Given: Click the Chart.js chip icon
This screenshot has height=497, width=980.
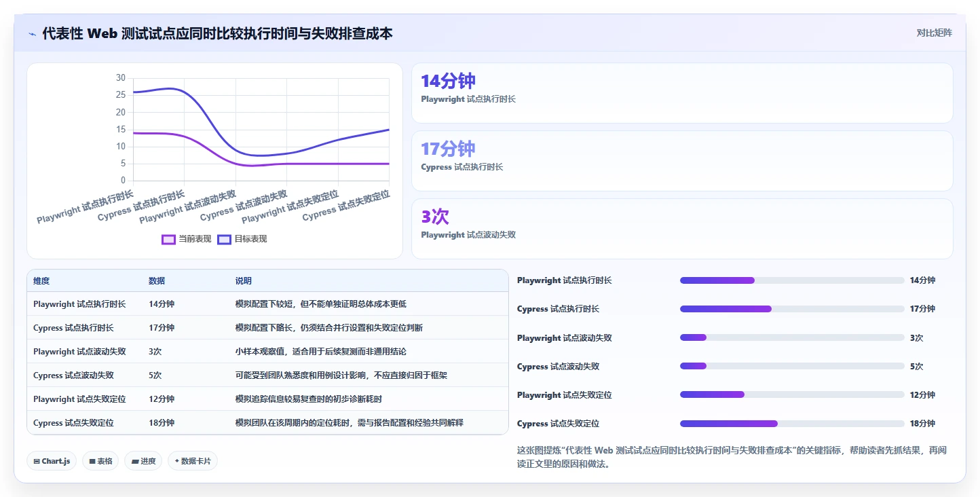Looking at the screenshot, I should click(x=37, y=461).
